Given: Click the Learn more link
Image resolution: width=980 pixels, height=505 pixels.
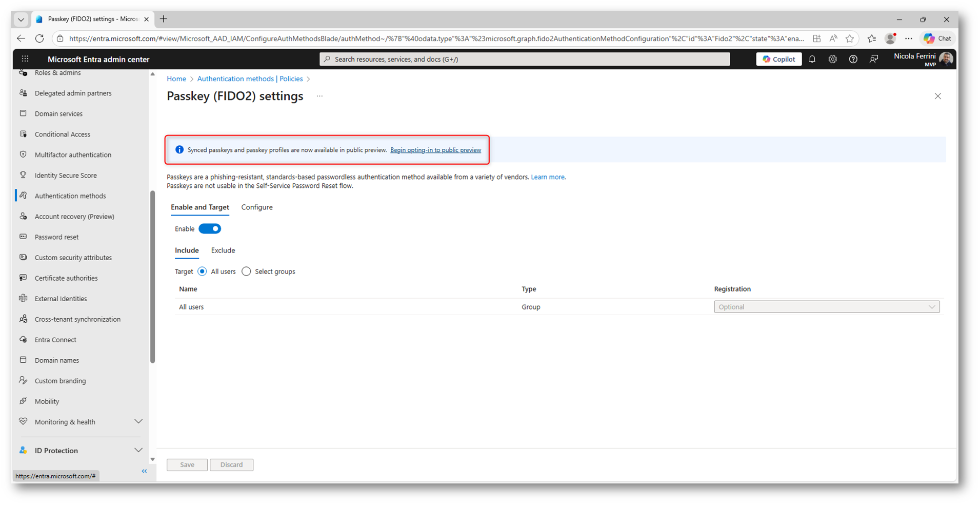Looking at the screenshot, I should [548, 177].
